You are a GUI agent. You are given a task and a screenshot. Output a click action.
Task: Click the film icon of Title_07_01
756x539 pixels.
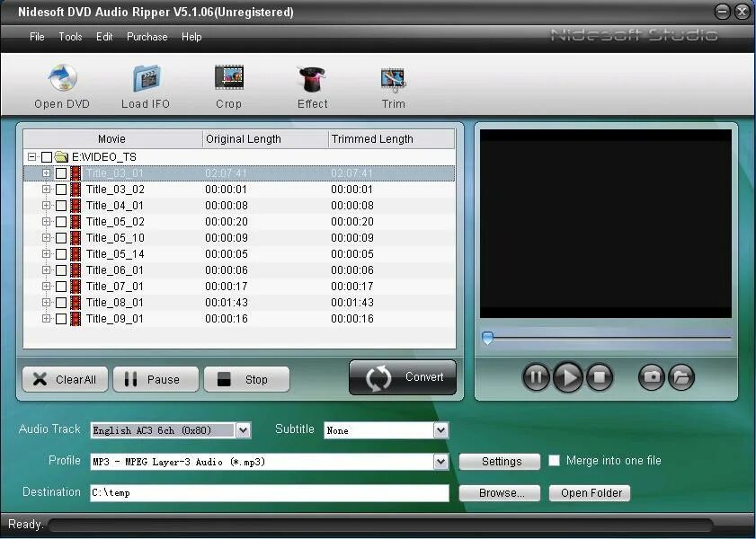click(x=76, y=287)
